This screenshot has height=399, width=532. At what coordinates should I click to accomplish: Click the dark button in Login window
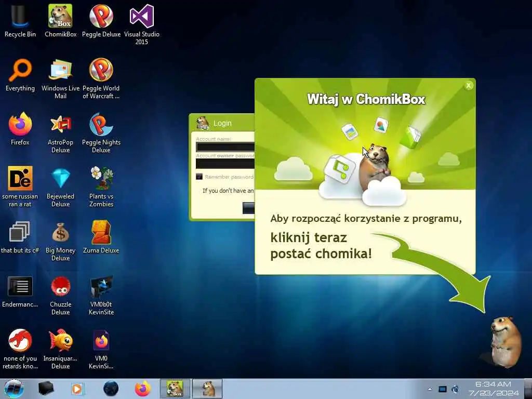(248, 208)
